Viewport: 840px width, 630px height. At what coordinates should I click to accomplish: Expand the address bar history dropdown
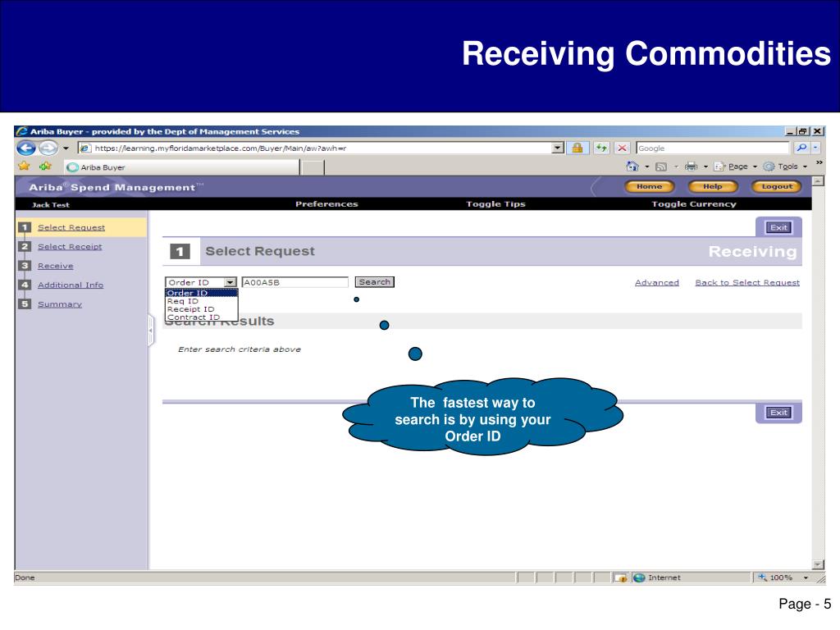(x=558, y=148)
